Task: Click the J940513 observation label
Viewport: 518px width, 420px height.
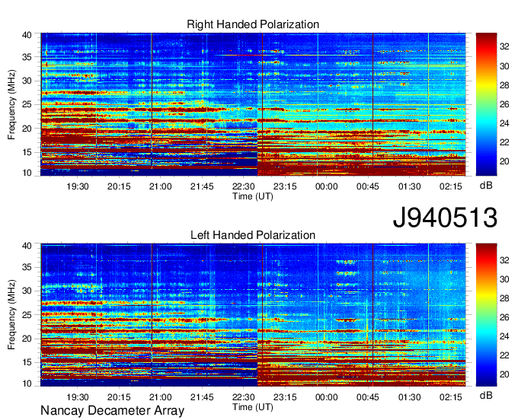Action: coord(445,218)
